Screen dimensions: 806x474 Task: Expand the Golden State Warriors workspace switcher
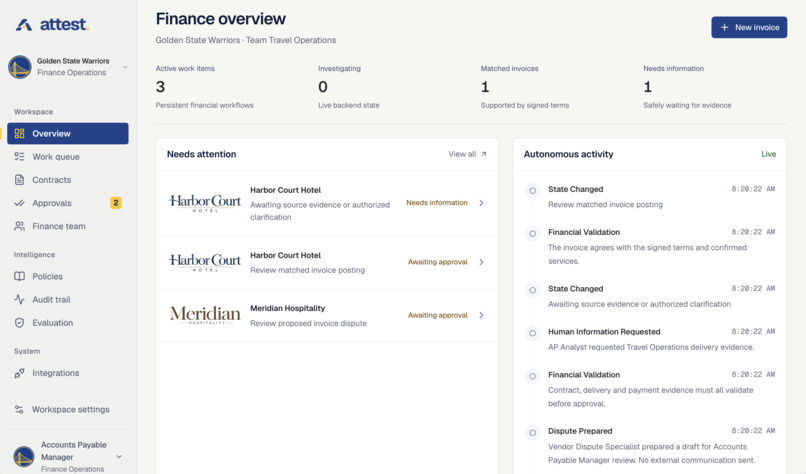[x=125, y=67]
